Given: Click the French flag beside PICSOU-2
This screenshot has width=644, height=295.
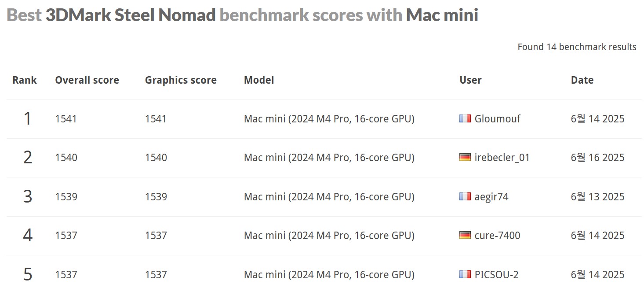Looking at the screenshot, I should (465, 274).
